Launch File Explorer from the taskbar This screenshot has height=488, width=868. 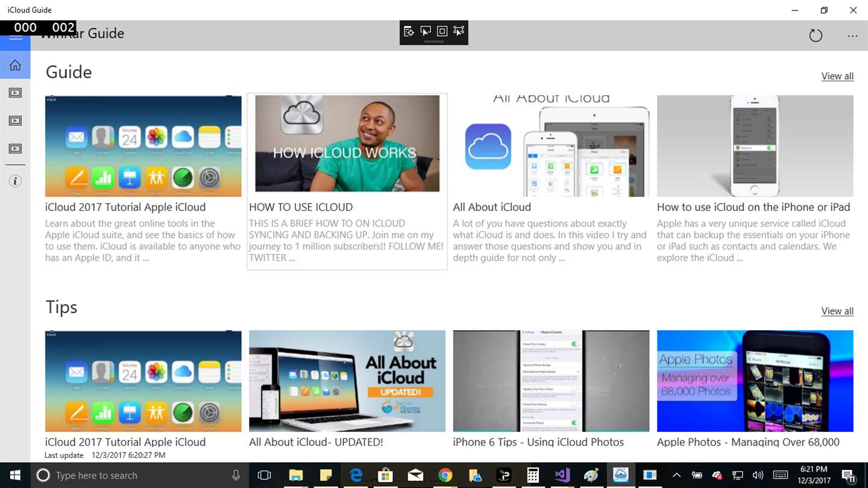coord(295,475)
